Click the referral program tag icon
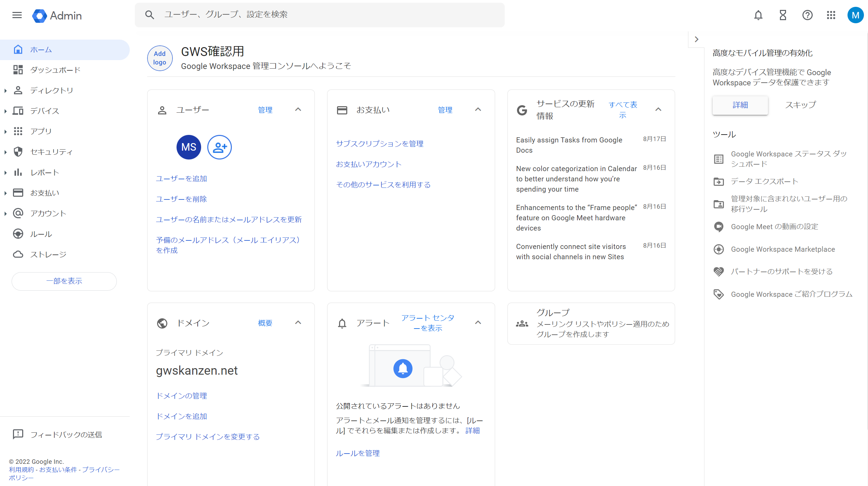Image resolution: width=868 pixels, height=486 pixels. point(718,294)
